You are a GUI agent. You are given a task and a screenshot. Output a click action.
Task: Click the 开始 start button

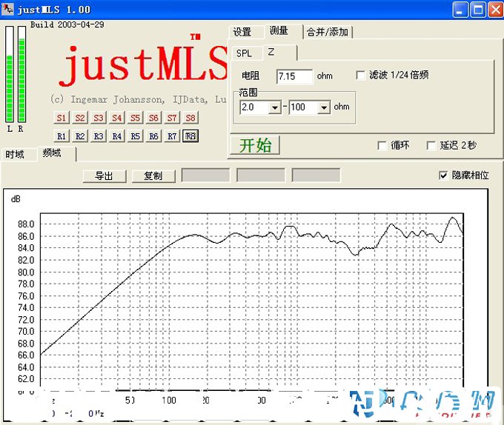[255, 145]
